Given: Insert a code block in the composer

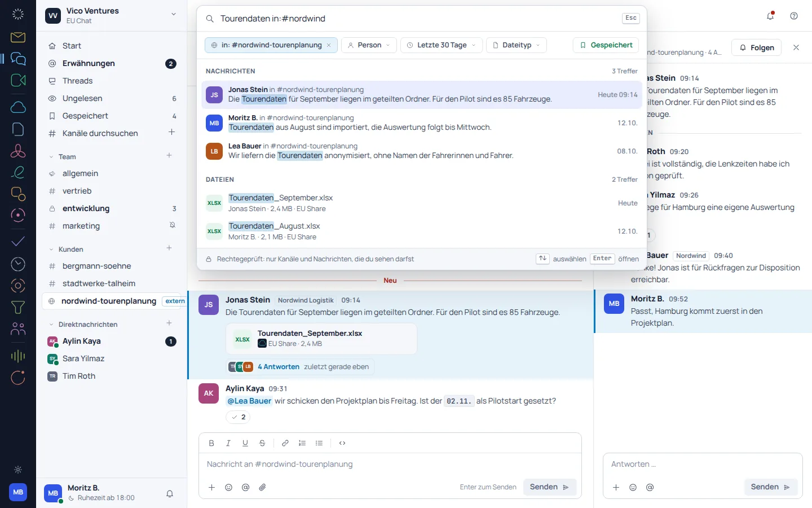Looking at the screenshot, I should 342,443.
